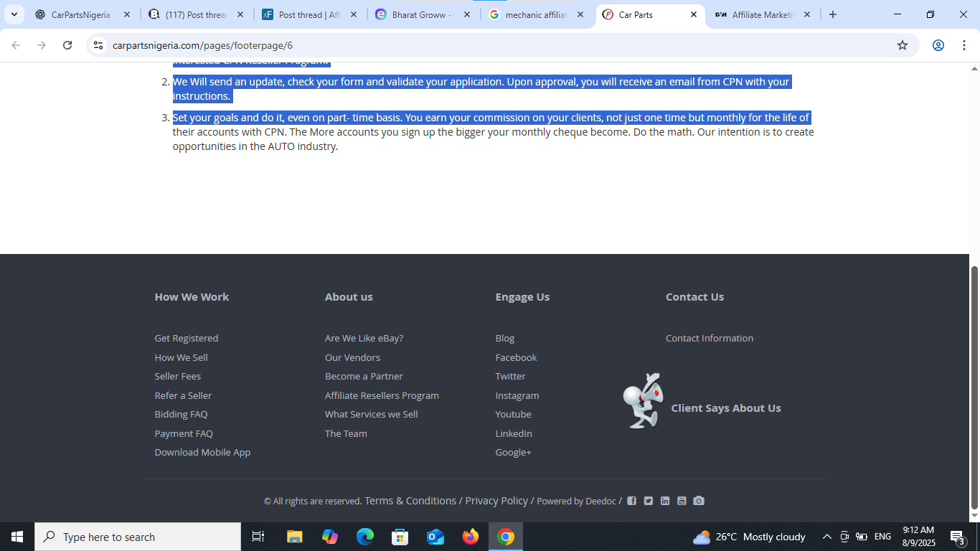Open Windows Start menu
980x551 pixels.
tap(17, 537)
